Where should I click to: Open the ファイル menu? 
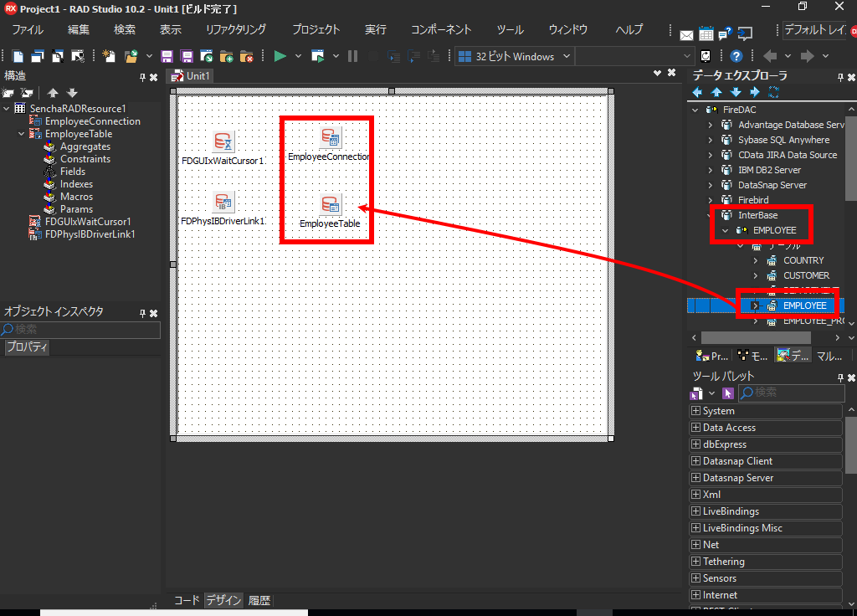click(28, 29)
